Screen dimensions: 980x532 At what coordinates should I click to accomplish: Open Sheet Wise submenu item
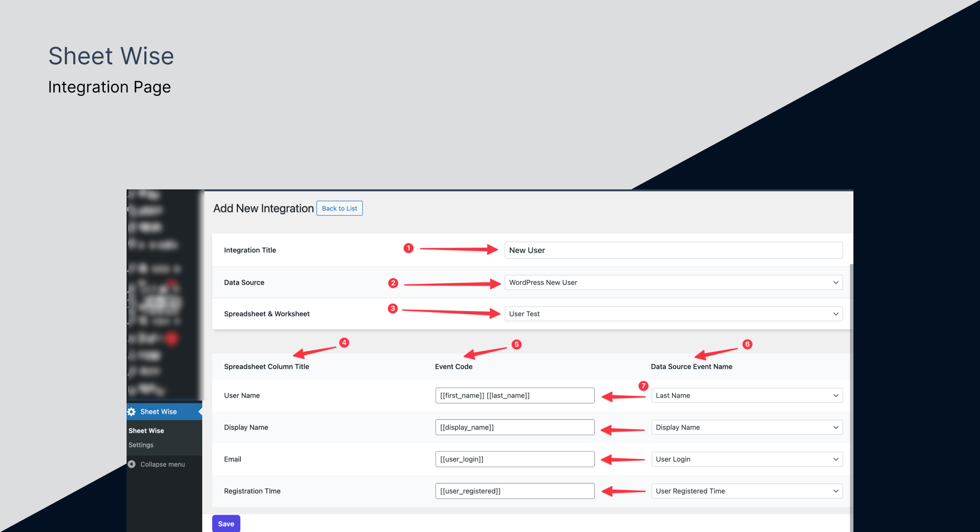(146, 431)
